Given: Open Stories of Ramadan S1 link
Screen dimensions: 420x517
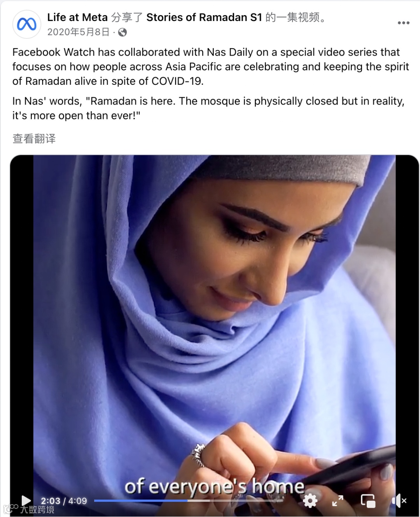Looking at the screenshot, I should tap(204, 17).
